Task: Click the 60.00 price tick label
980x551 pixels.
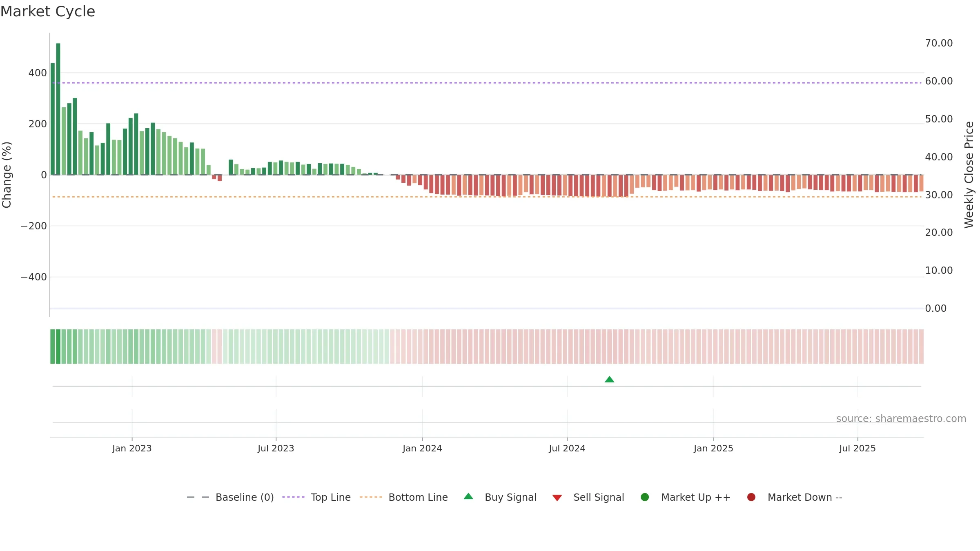Action: pos(939,81)
